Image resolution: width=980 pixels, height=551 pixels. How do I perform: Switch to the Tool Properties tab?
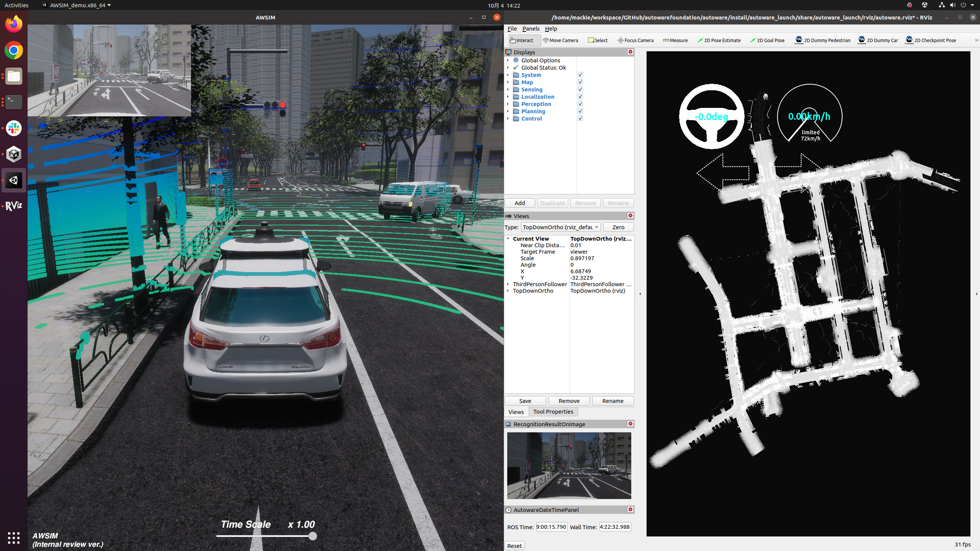tap(553, 412)
